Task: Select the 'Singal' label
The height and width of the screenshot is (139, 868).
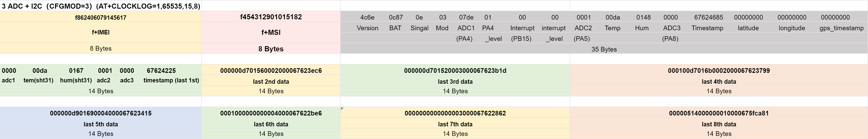Action: [420, 28]
